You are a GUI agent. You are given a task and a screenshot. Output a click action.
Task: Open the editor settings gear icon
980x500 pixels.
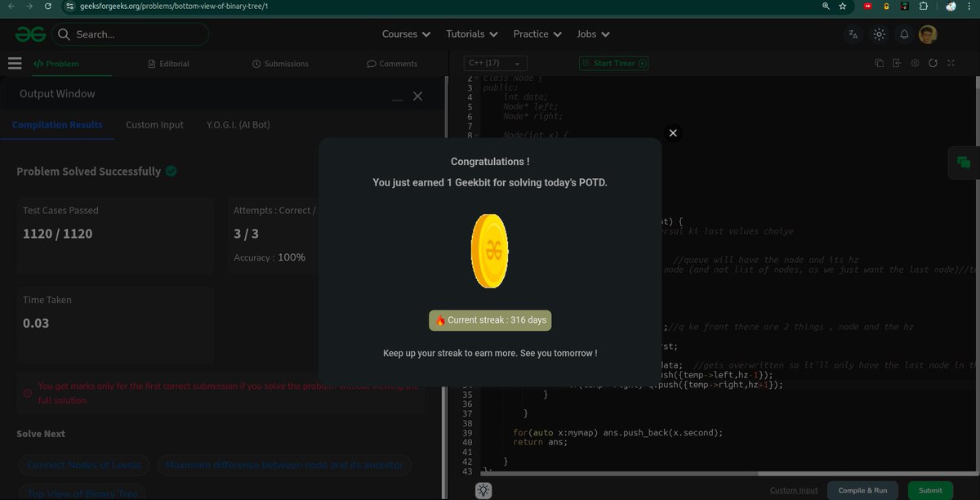coord(915,63)
